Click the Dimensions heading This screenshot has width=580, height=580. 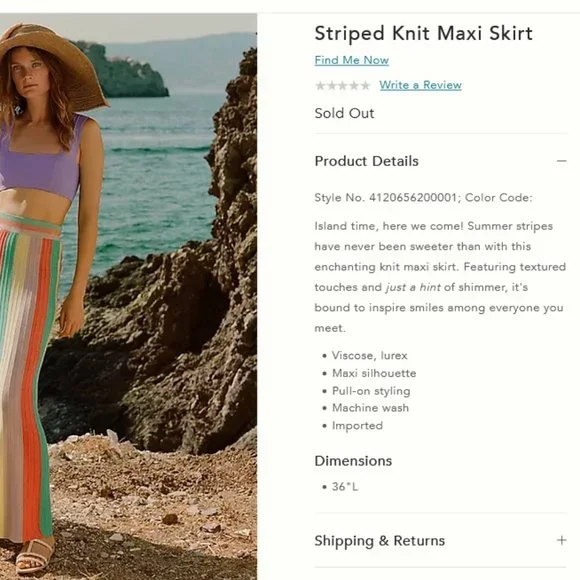(353, 461)
